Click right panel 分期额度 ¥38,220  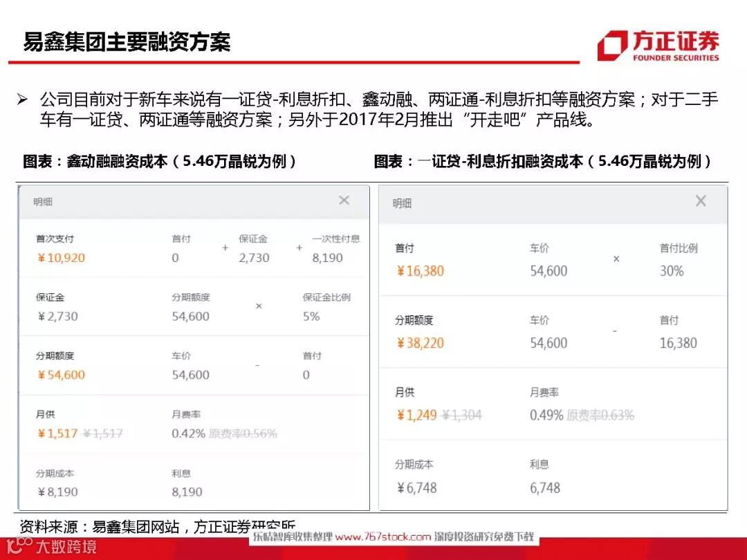(421, 344)
